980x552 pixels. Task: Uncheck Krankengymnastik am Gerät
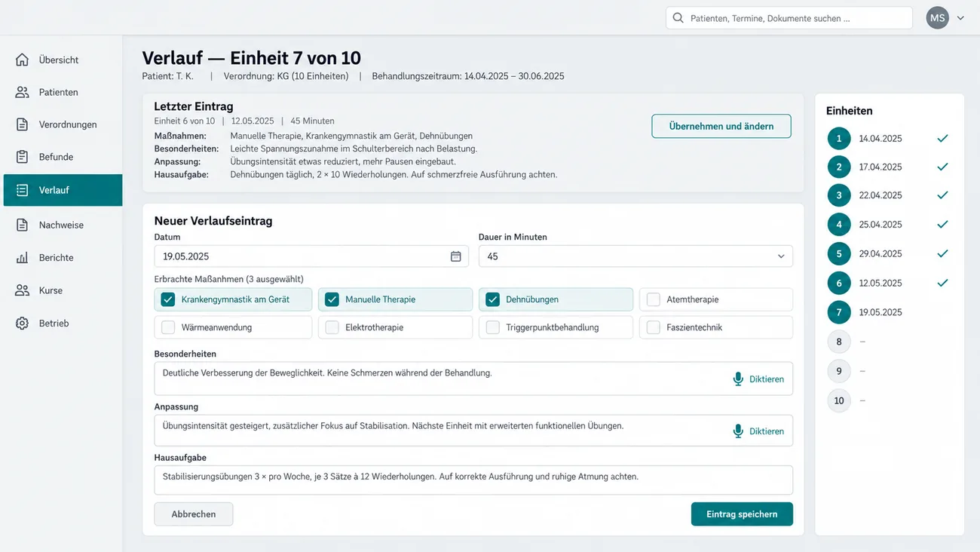coord(168,299)
